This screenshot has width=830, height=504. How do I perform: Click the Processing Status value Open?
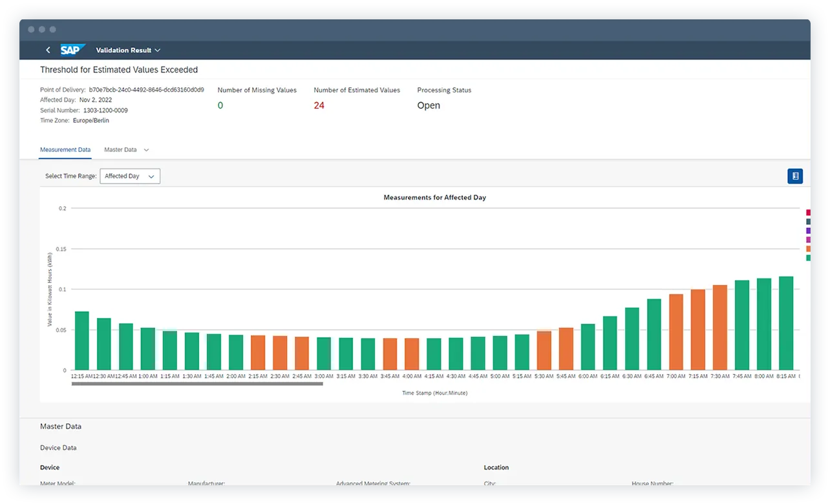(x=429, y=105)
